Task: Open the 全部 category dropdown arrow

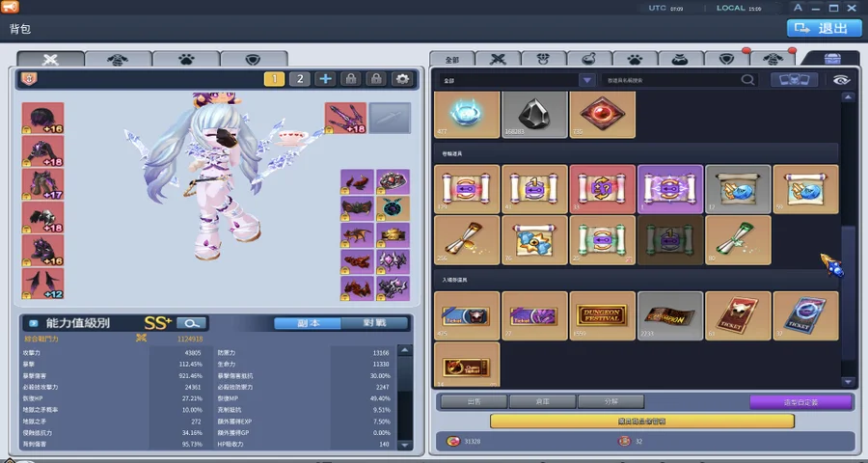Action: (586, 80)
